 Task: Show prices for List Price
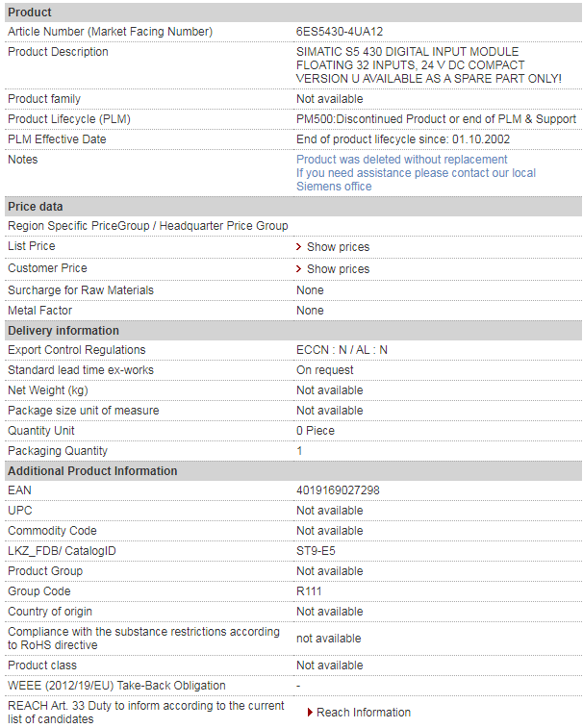pyautogui.click(x=339, y=247)
